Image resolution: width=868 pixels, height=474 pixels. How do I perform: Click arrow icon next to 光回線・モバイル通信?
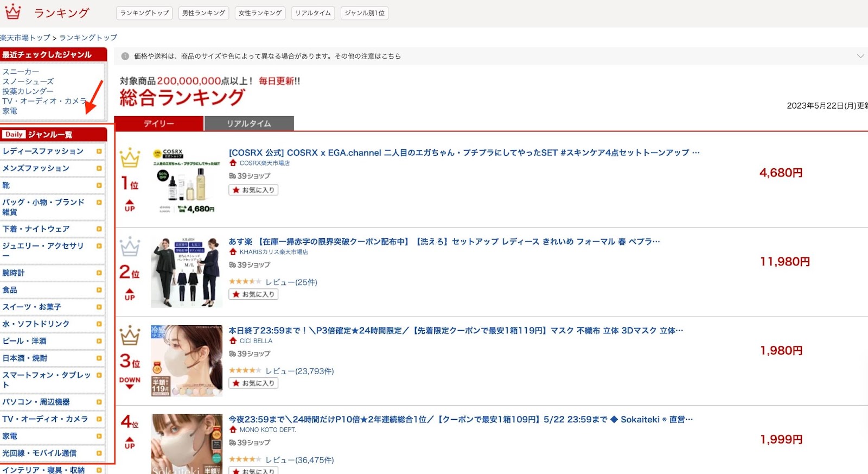coord(99,453)
